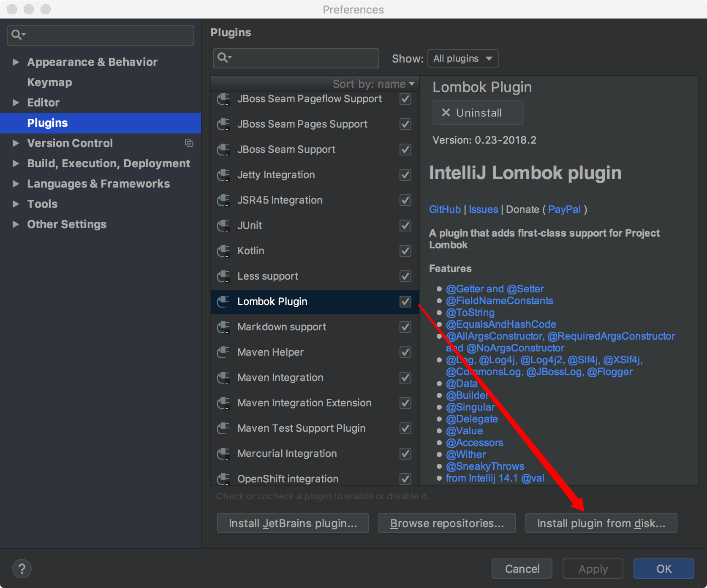Focus the plugins search field
This screenshot has width=707, height=588.
click(x=296, y=58)
